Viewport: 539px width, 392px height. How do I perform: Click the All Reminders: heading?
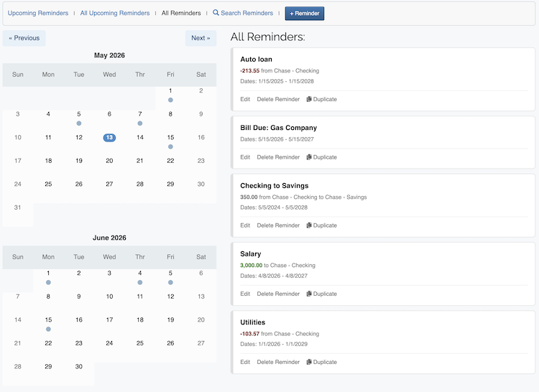point(268,37)
